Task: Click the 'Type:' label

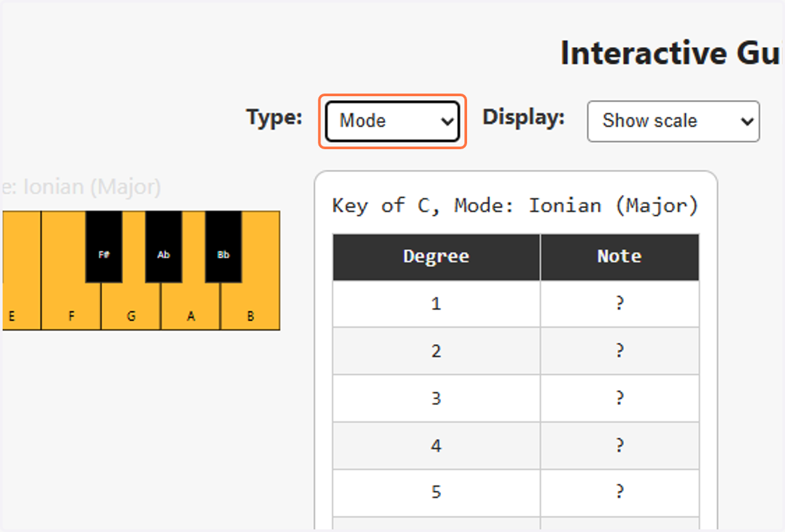Action: point(274,118)
